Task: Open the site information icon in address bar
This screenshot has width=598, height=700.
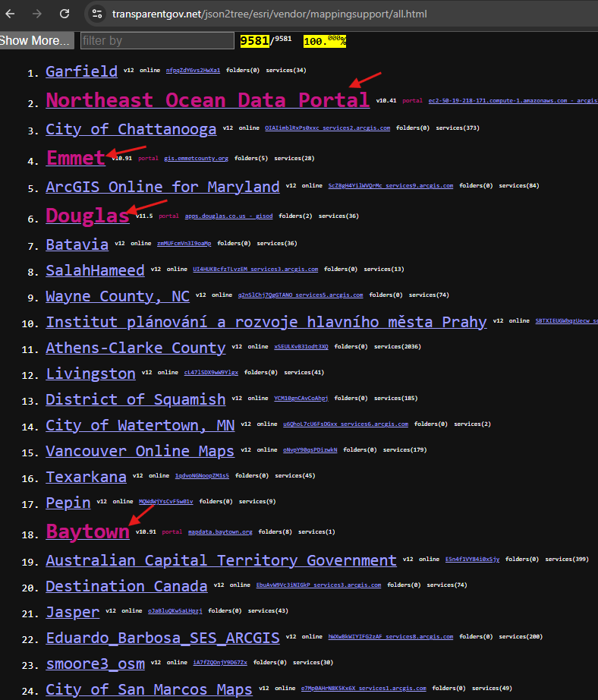Action: coord(97,14)
